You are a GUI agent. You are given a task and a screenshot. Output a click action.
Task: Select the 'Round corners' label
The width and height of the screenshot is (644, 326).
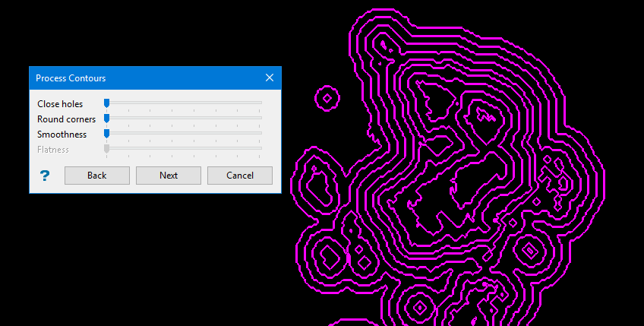click(67, 119)
